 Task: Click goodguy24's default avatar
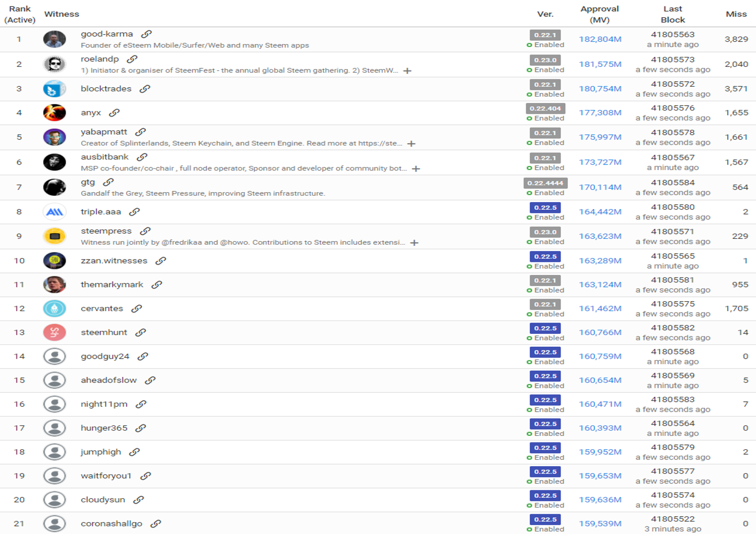click(55, 356)
